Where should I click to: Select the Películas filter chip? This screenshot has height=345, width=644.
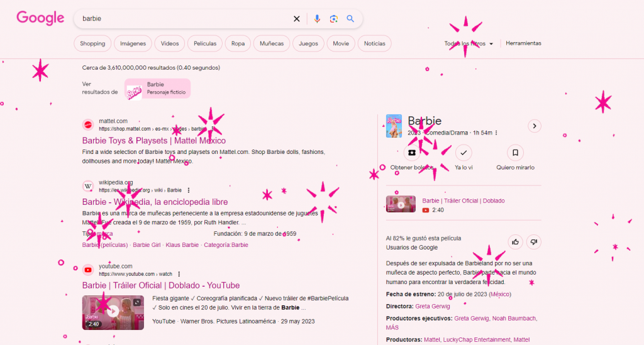click(205, 43)
